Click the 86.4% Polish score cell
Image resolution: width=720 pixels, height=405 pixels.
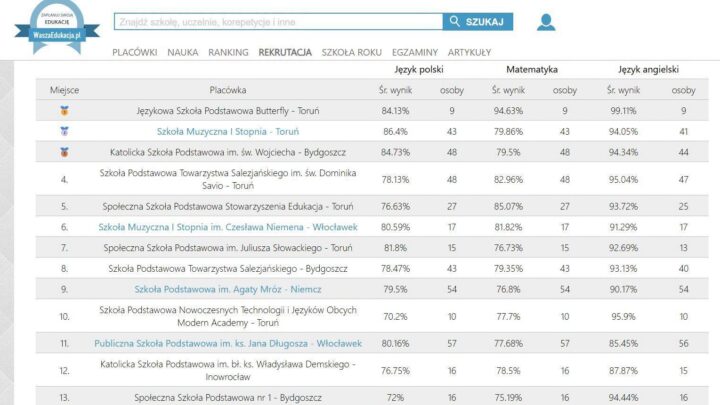pos(395,131)
